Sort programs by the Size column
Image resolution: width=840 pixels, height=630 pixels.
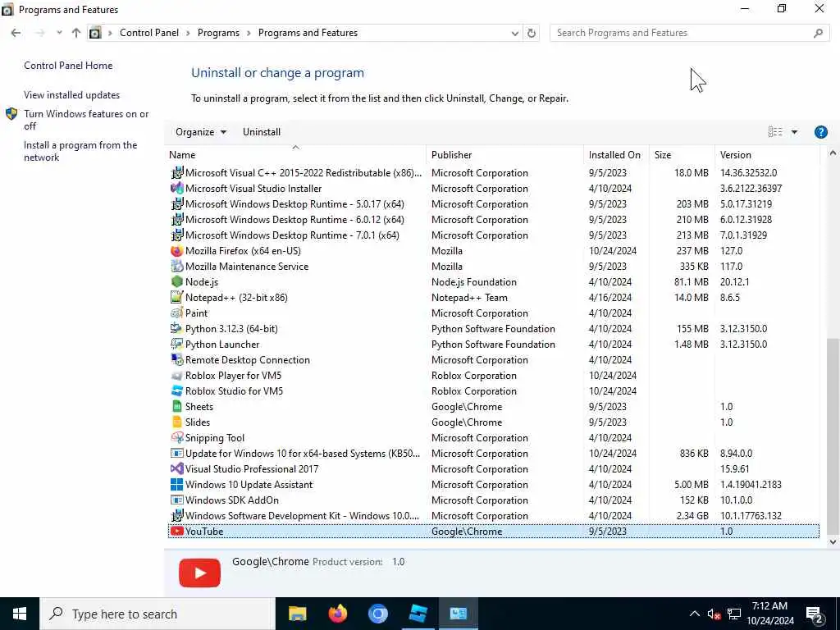pyautogui.click(x=682, y=155)
